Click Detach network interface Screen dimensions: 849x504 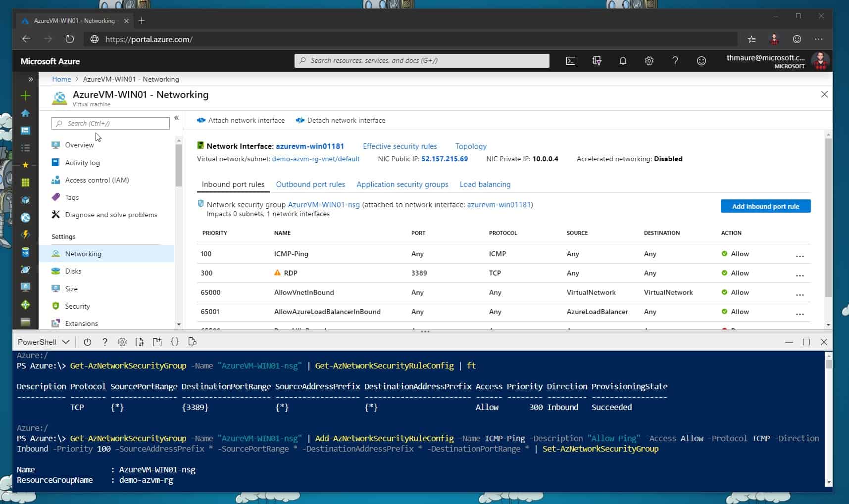pyautogui.click(x=341, y=120)
